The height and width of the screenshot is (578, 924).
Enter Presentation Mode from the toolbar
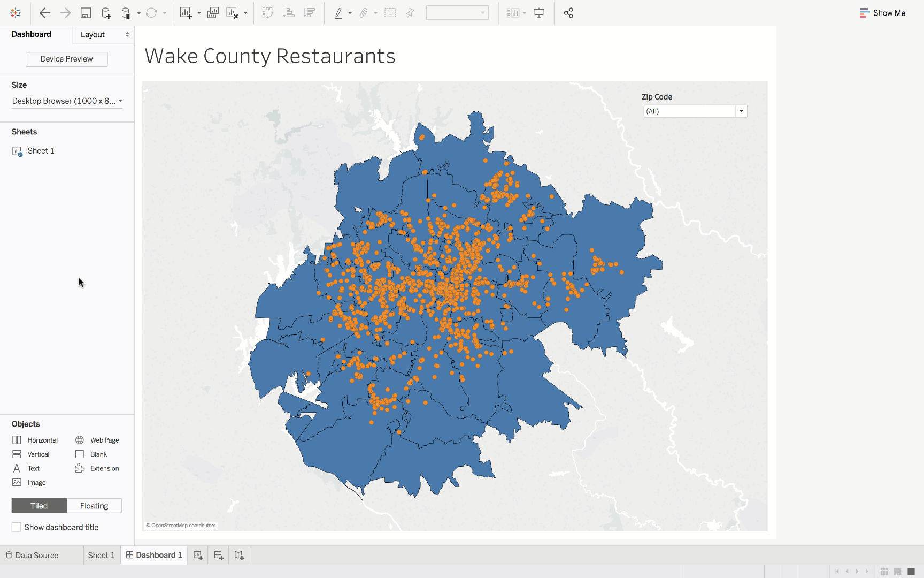(x=538, y=12)
